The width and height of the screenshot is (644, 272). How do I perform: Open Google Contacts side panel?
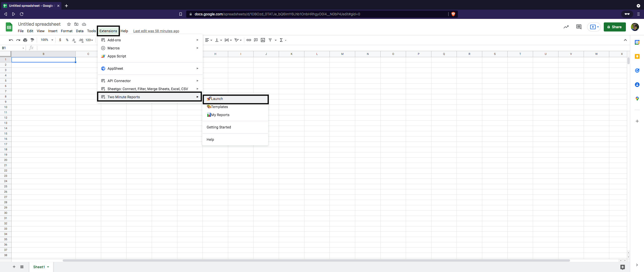637,85
